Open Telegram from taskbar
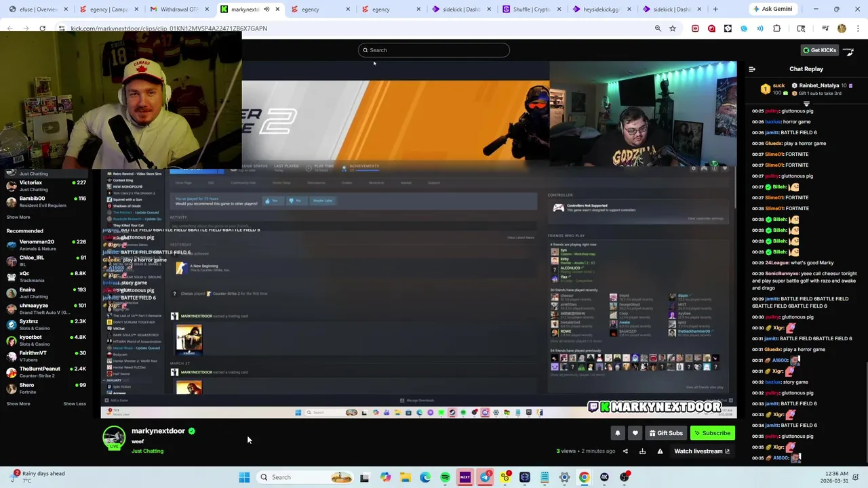 (x=485, y=478)
